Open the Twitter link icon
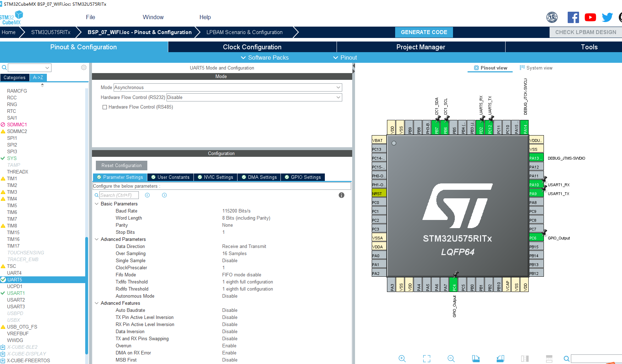 pos(607,17)
